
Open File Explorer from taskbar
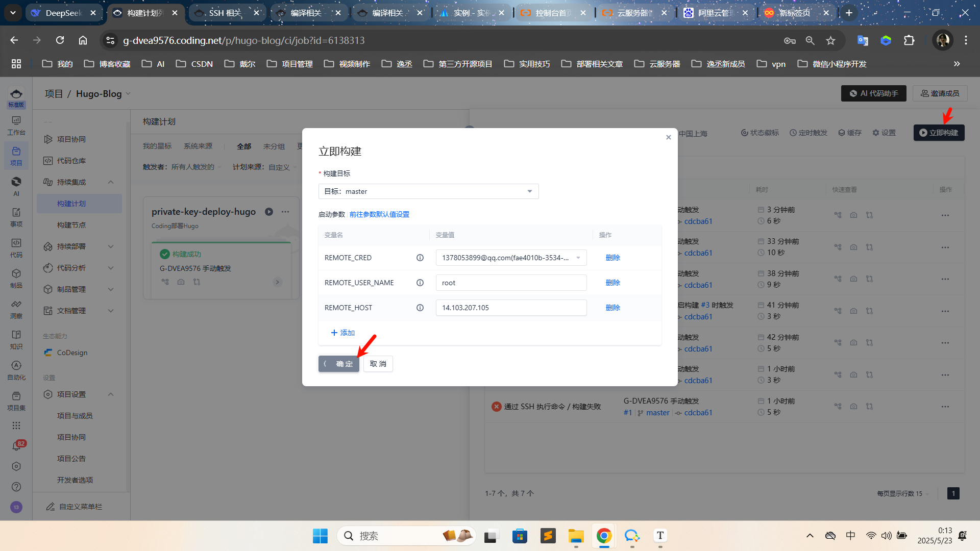tap(576, 536)
